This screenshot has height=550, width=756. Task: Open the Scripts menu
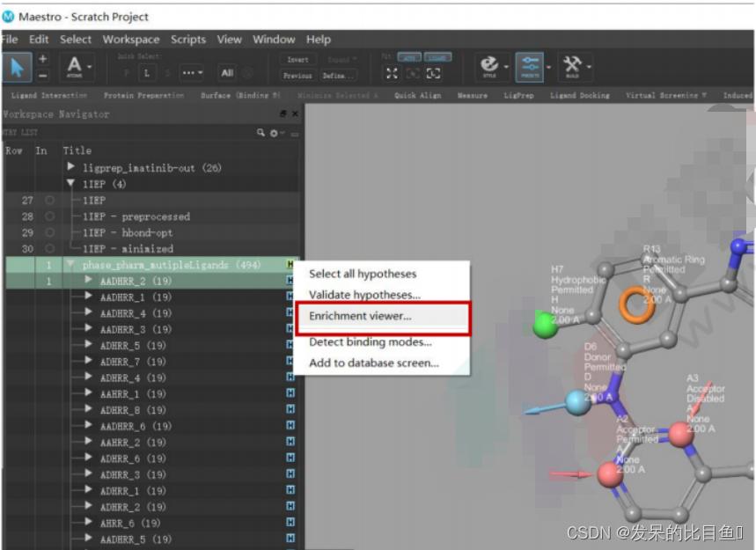188,40
